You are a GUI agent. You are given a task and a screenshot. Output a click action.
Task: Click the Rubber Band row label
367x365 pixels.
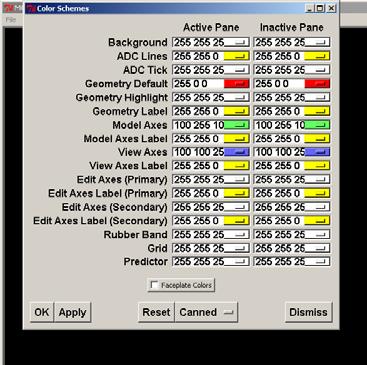pos(136,235)
